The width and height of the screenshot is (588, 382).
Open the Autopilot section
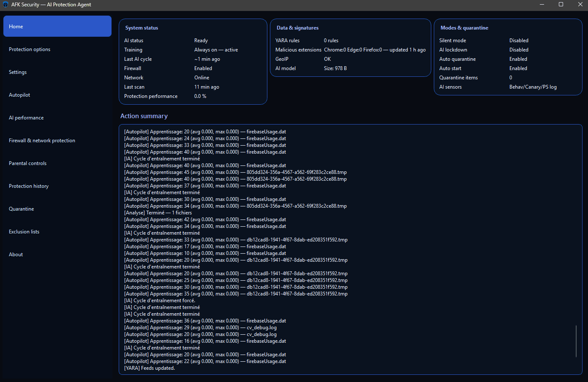[19, 95]
